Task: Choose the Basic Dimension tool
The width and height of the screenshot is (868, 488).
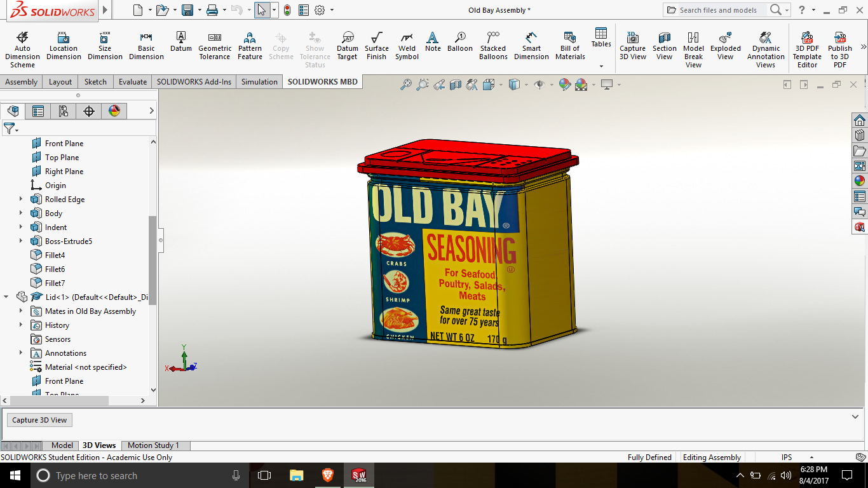Action: [146, 46]
